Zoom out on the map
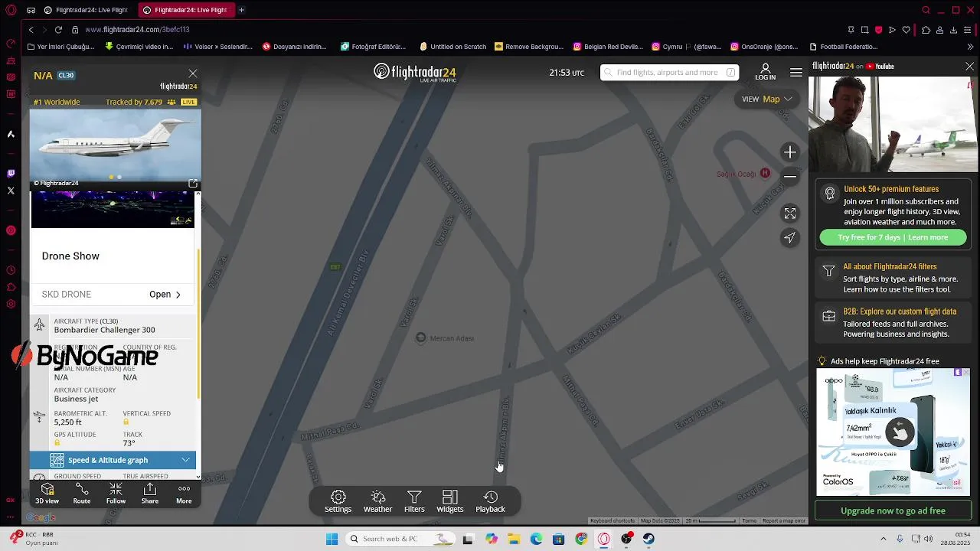This screenshot has width=980, height=551. (x=790, y=177)
